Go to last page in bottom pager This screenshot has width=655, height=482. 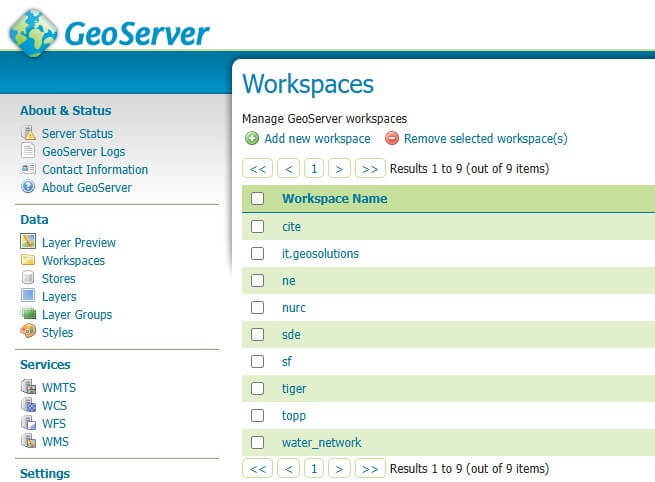(x=370, y=469)
